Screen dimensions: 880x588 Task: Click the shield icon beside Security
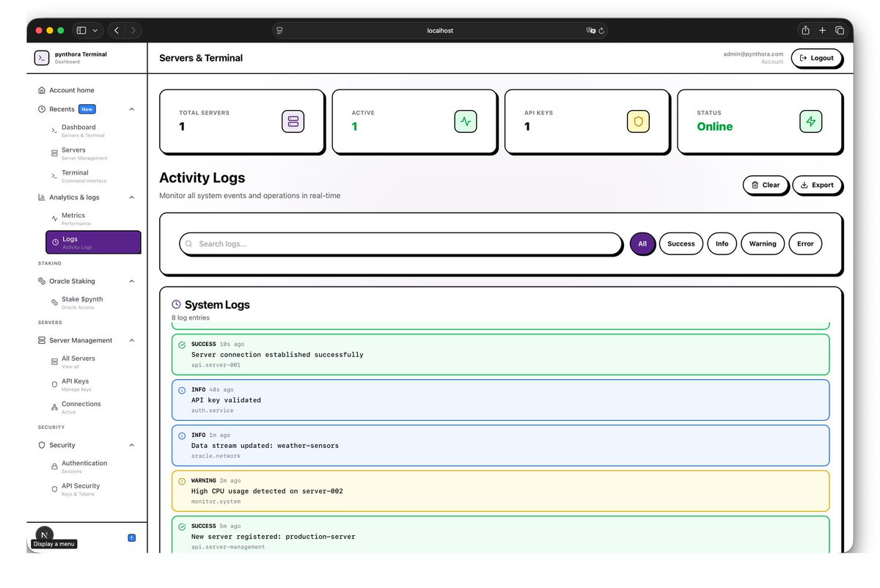pyautogui.click(x=42, y=445)
